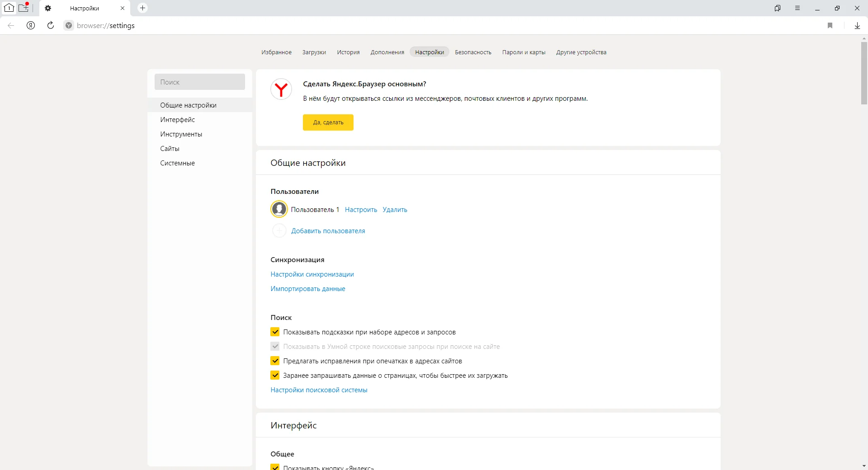Restore down the browser window
The height and width of the screenshot is (470, 868).
tap(837, 8)
